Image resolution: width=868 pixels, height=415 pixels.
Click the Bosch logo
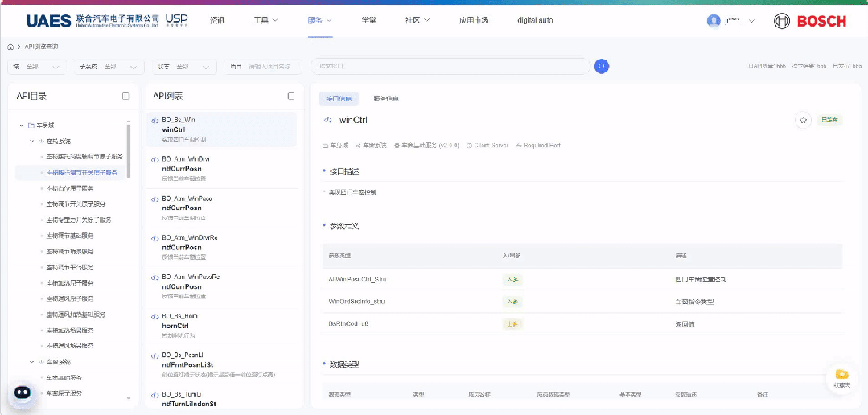point(810,21)
